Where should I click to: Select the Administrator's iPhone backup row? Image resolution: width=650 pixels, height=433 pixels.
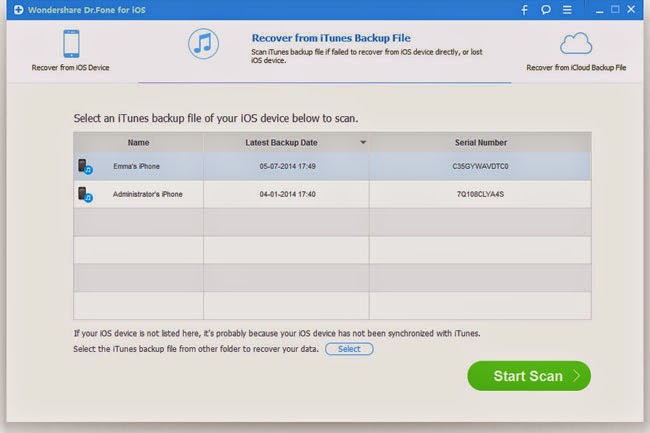332,194
